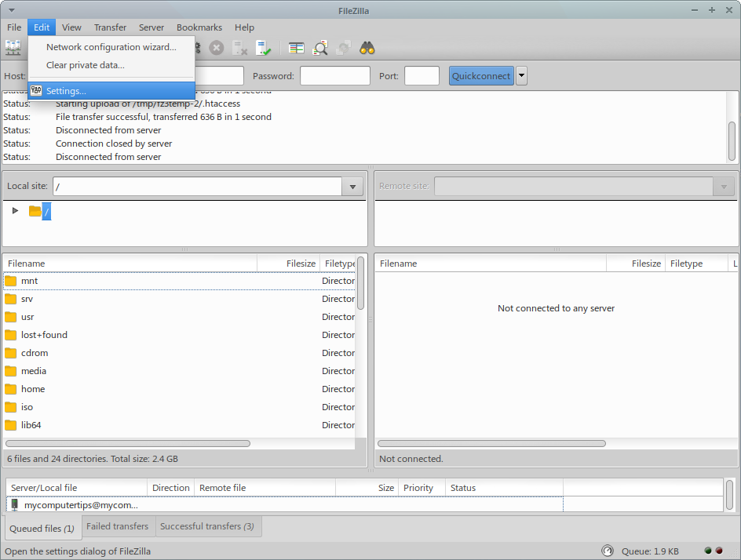Click the server icon in the queue row

coord(15,505)
